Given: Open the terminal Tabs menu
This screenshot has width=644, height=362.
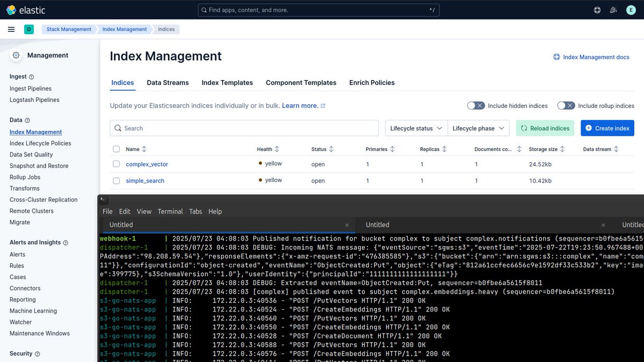Looking at the screenshot, I should click(x=195, y=212).
